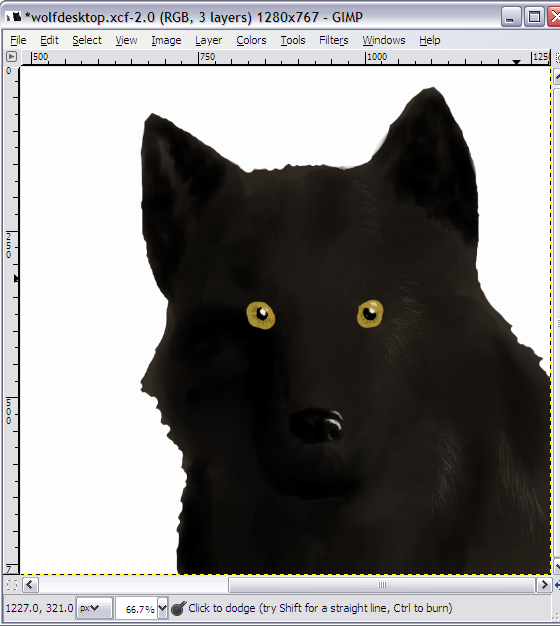Open the Filters menu

[x=334, y=40]
